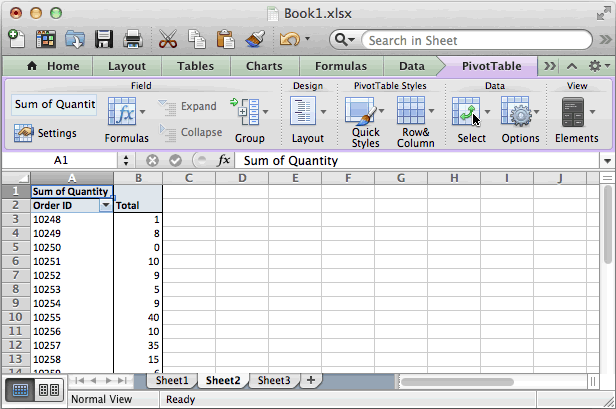This screenshot has height=409, width=616.
Task: Cut selection with scissors icon
Action: (168, 39)
